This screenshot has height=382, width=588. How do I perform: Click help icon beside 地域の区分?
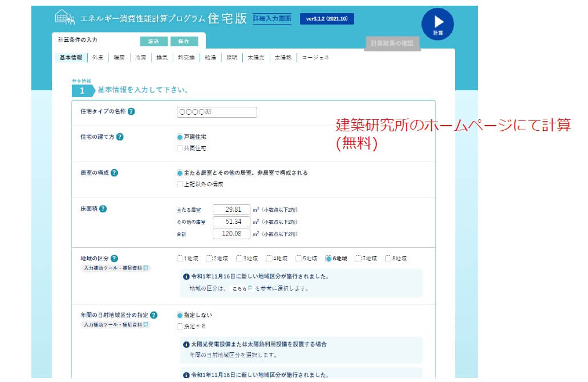(x=115, y=258)
